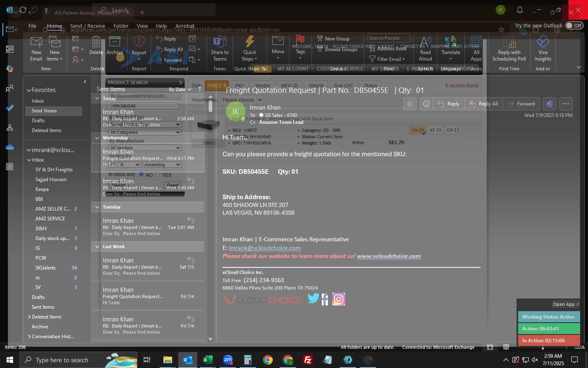Open People from the left navigation bar
The image size is (588, 368).
(x=10, y=88)
